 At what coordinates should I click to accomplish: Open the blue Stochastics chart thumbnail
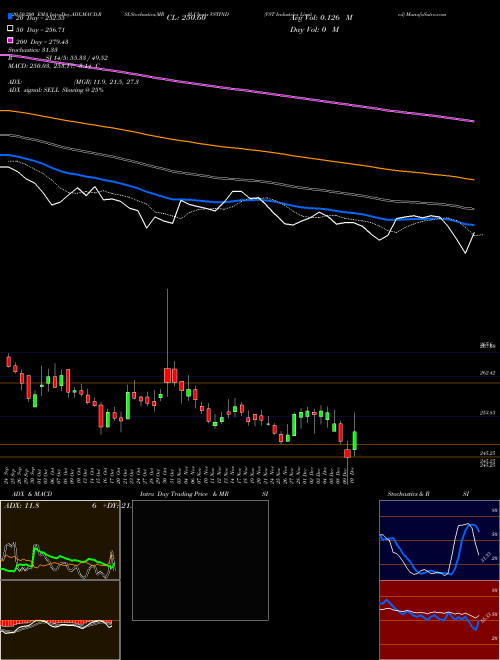[x=439, y=540]
